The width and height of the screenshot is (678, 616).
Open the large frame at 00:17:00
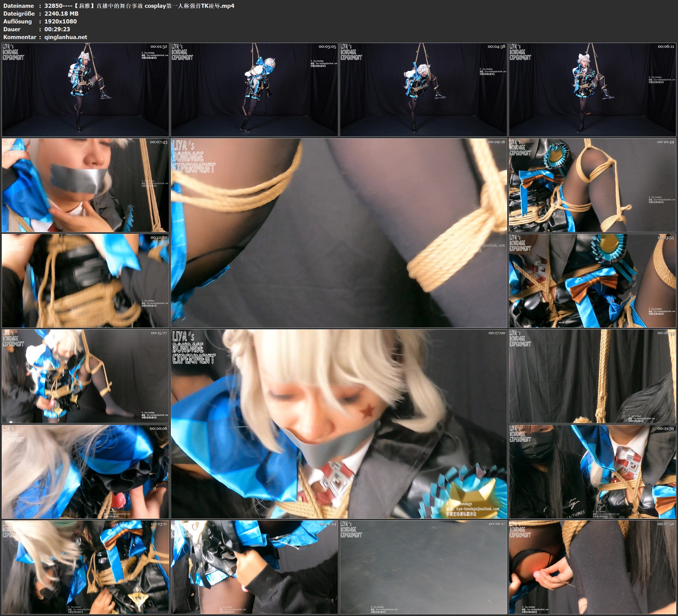pos(339,424)
